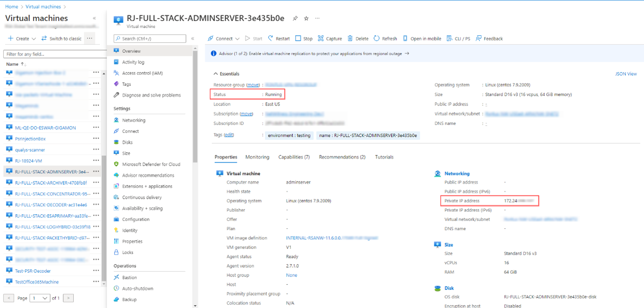Switch to the Monitoring tab
This screenshot has height=308, width=644.
[257, 157]
